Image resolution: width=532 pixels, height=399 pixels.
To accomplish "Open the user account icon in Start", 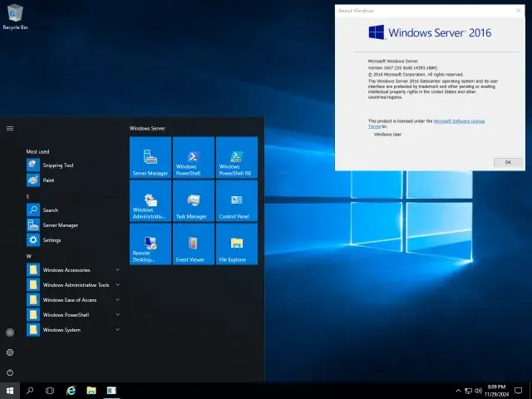I will pyautogui.click(x=10, y=332).
